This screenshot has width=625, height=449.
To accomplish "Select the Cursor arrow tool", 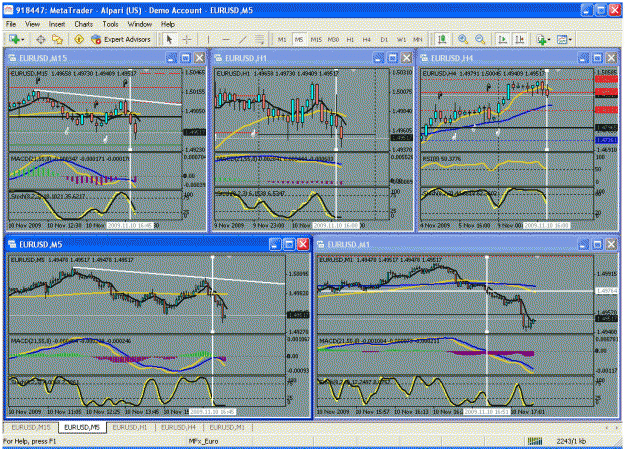I will point(169,39).
